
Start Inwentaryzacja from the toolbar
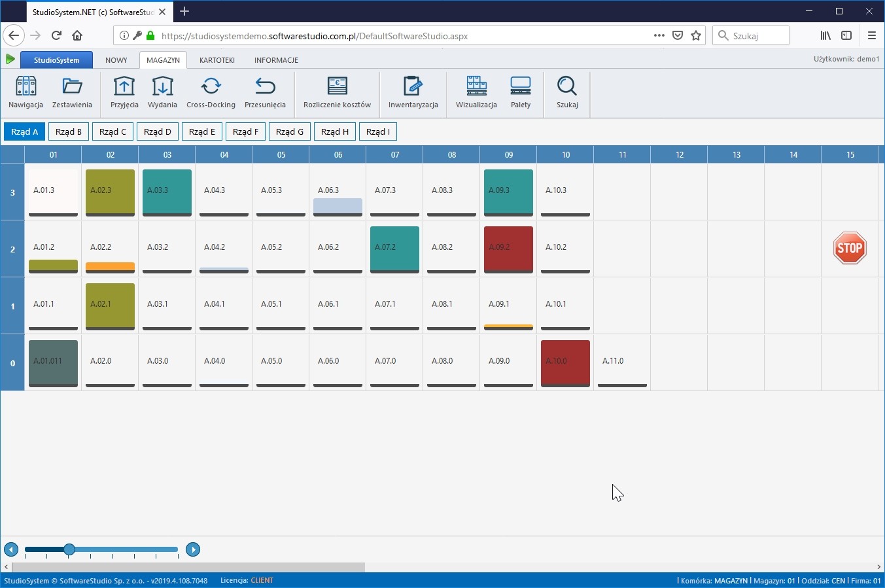click(x=413, y=92)
